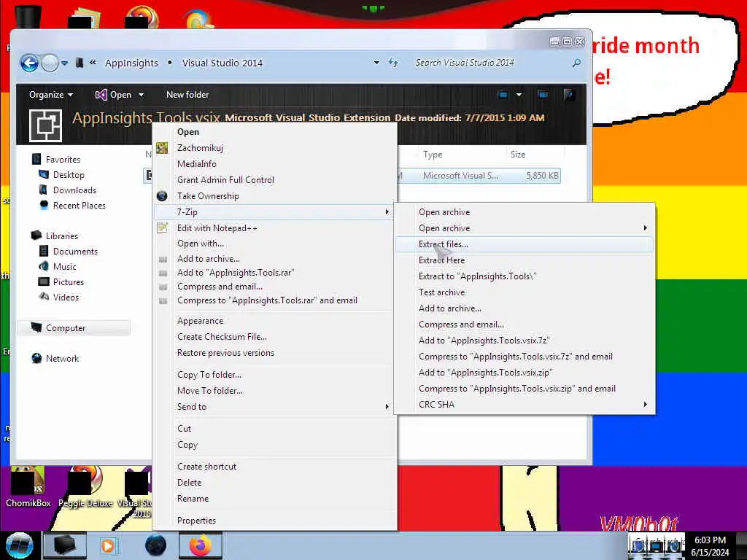
Task: Open Downloads in the Favorites list
Action: pos(75,190)
